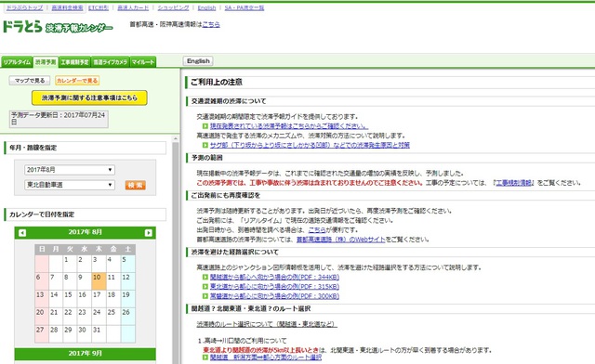The image size is (595, 364).
Task: Open 高速料金検索 link in top navigation
Action: 67,7
